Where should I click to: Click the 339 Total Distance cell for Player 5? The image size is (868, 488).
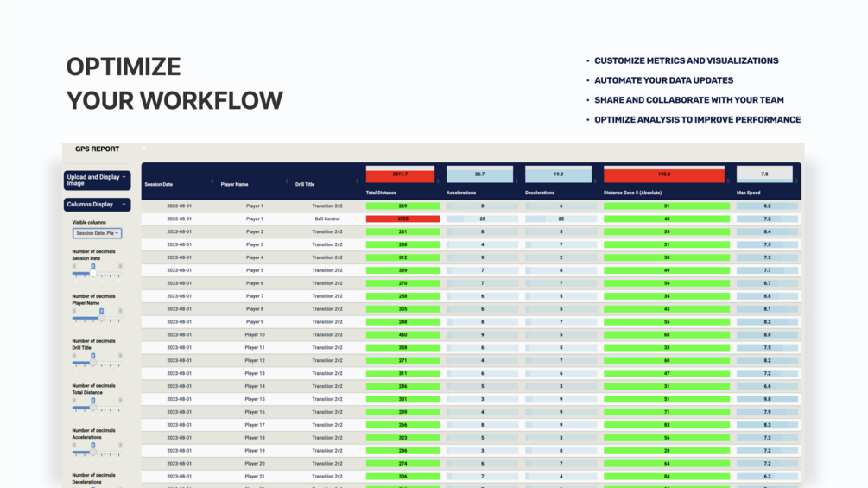pos(402,270)
